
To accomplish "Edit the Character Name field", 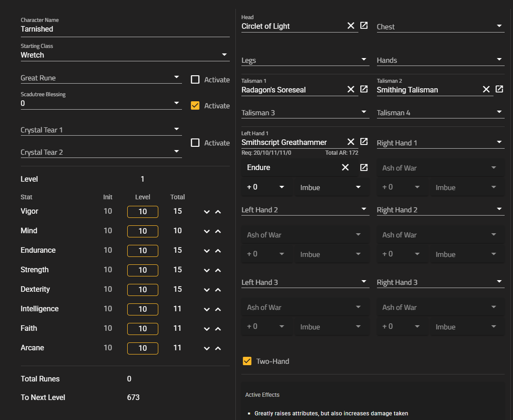I will click(125, 26).
